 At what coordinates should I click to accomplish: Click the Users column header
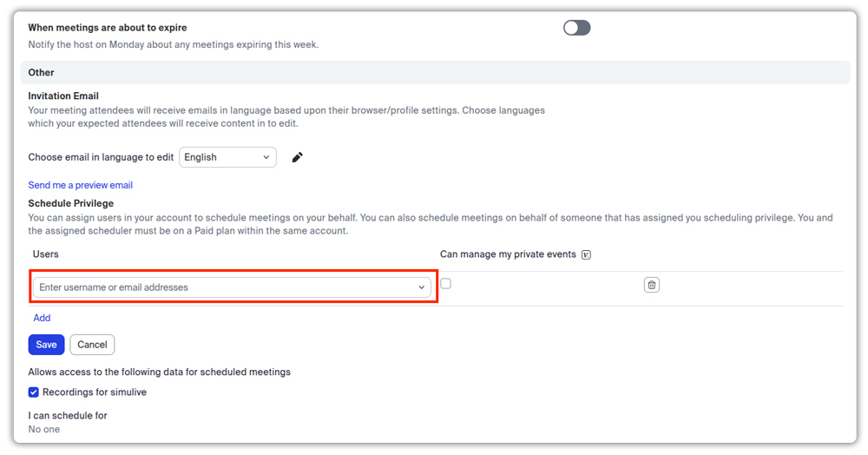click(x=46, y=254)
